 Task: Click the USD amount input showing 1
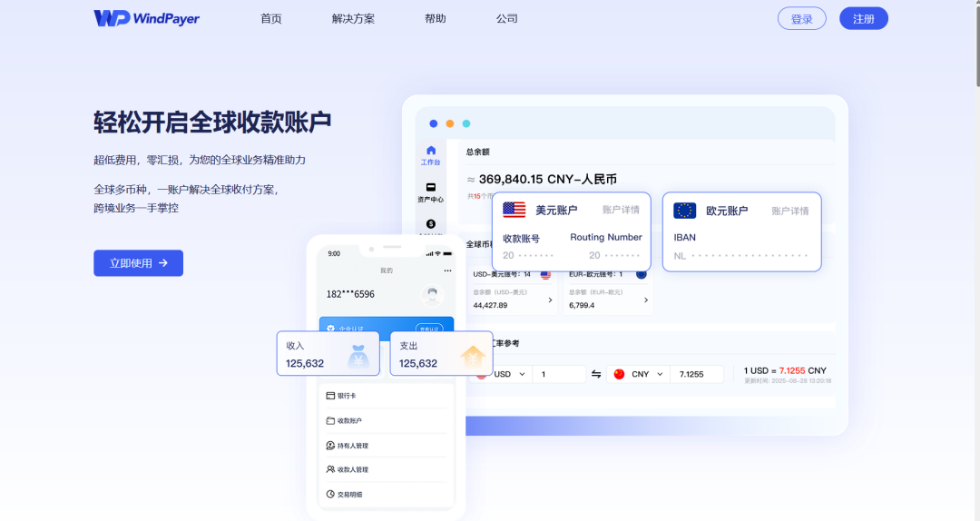[x=559, y=374]
